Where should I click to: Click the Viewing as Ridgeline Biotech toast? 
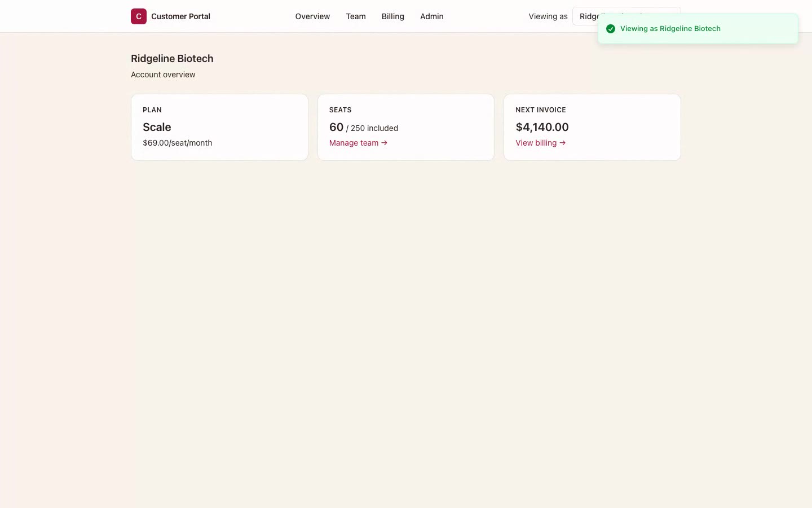pos(698,29)
